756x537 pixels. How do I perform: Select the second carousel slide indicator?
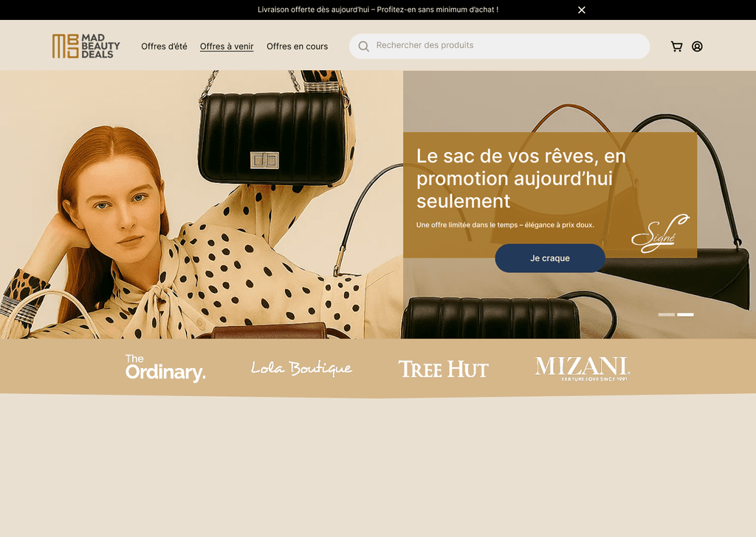tap(685, 314)
